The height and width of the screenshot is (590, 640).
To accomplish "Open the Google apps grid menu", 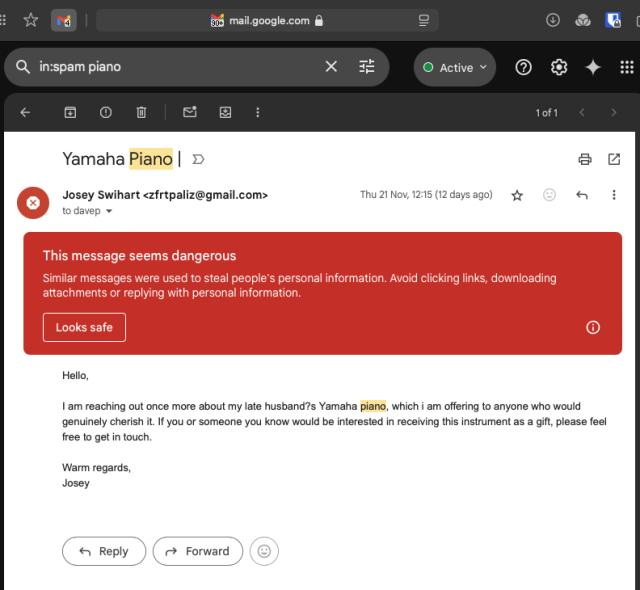I will pos(627,67).
